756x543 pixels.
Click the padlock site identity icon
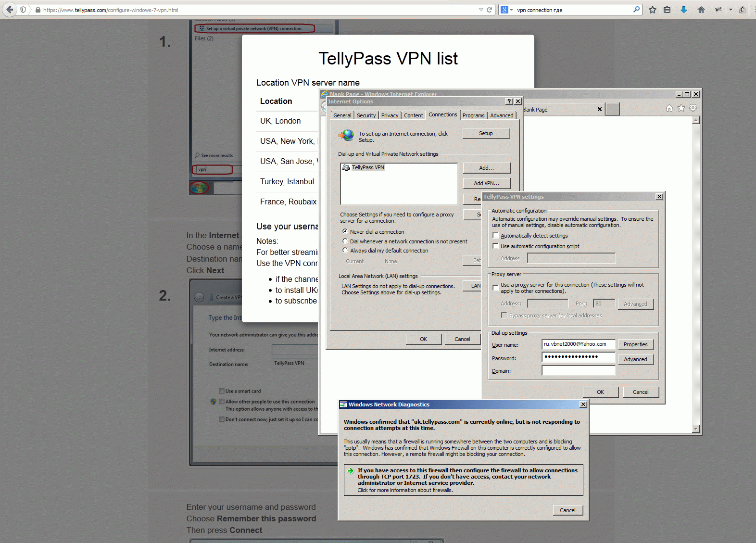38,10
